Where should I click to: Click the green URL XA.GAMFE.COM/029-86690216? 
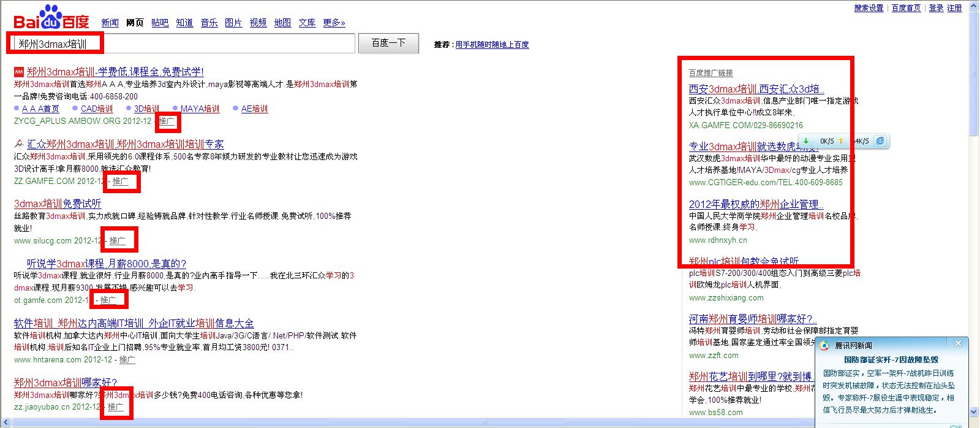(745, 125)
